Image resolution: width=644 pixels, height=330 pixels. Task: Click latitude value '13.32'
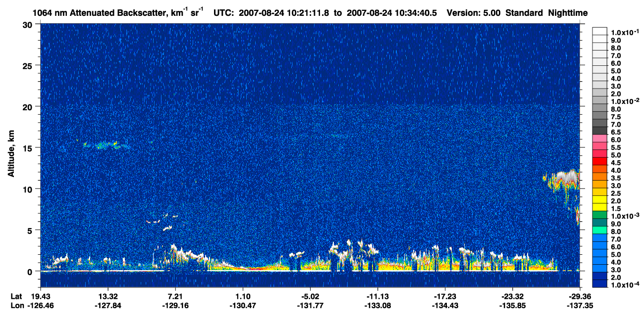tap(107, 296)
